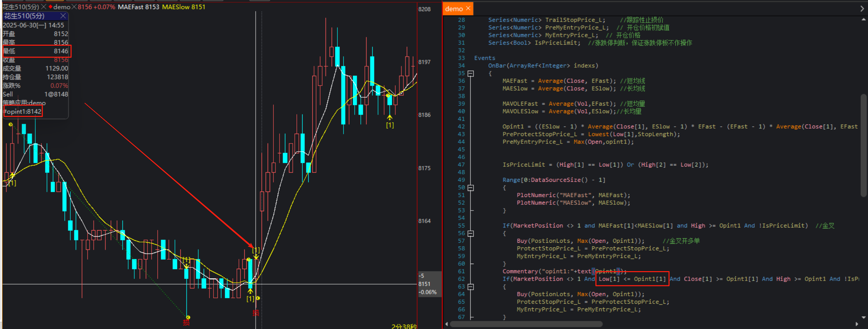
Task: Click the 8151 crosshair price tag
Action: 424,284
